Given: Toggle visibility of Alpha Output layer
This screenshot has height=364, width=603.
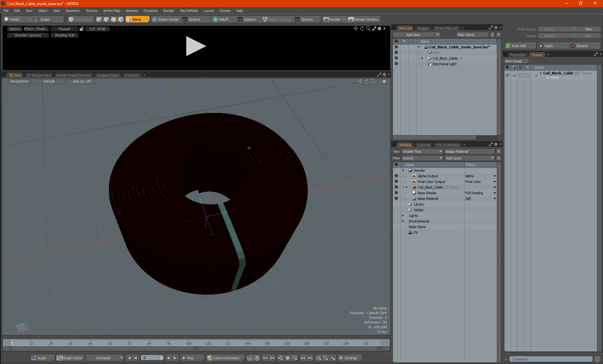Looking at the screenshot, I should 396,176.
